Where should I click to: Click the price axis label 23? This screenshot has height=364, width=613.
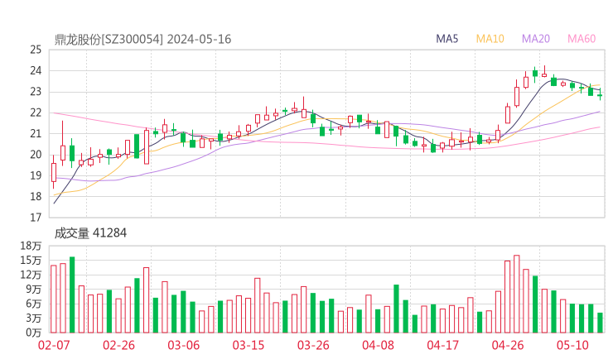pyautogui.click(x=36, y=92)
